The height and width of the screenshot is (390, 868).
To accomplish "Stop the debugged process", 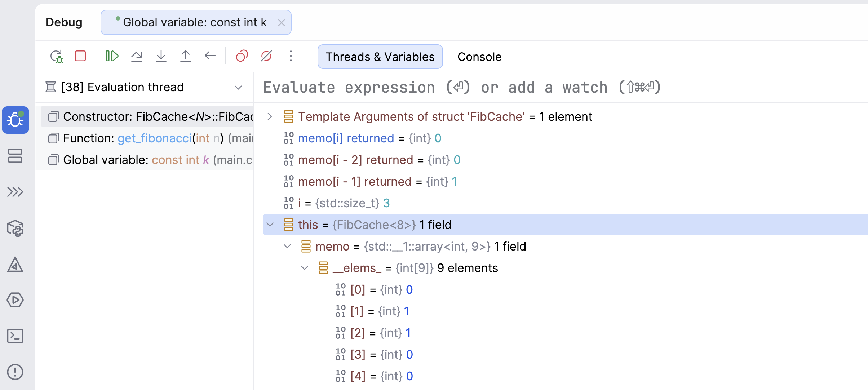I will [x=80, y=56].
